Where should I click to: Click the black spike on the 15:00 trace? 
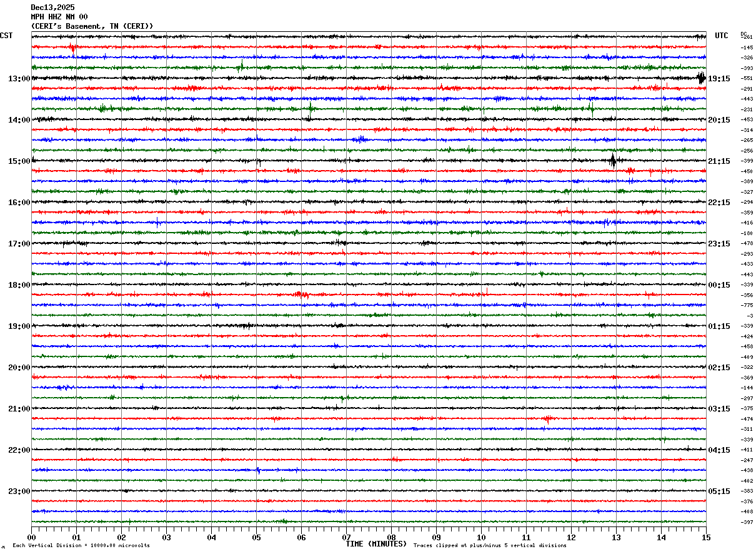[613, 161]
